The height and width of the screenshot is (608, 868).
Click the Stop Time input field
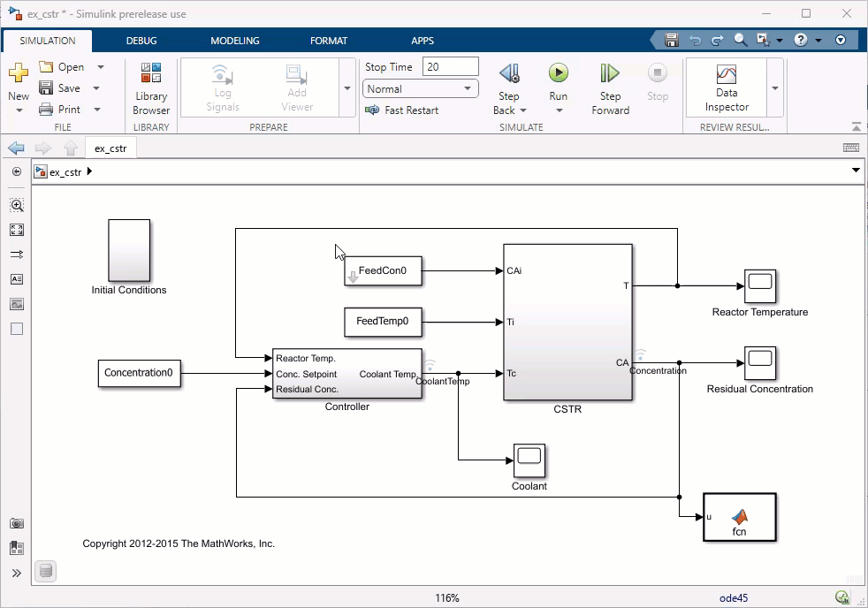[x=451, y=67]
